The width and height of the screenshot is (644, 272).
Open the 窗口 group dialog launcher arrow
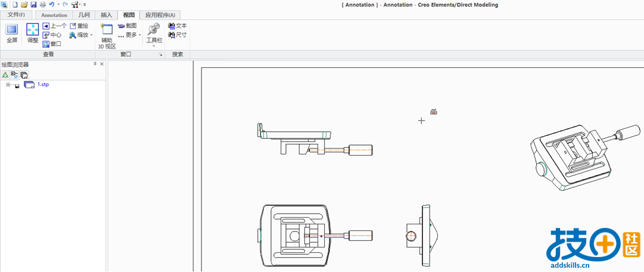coord(161,54)
